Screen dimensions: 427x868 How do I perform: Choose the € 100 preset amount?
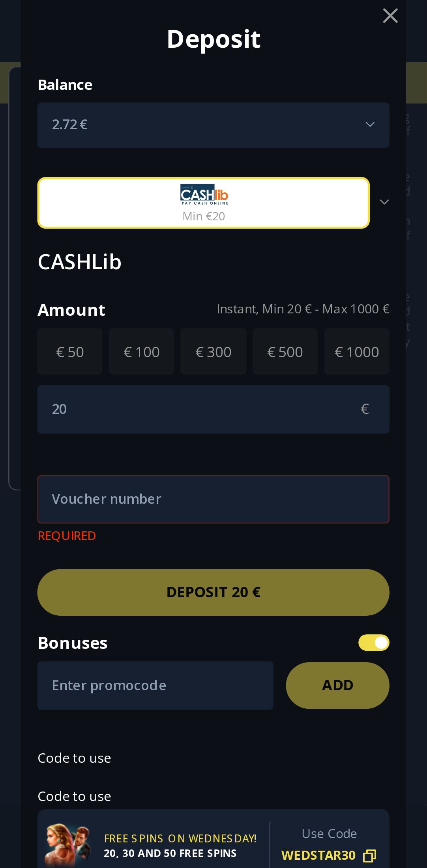coord(141,352)
